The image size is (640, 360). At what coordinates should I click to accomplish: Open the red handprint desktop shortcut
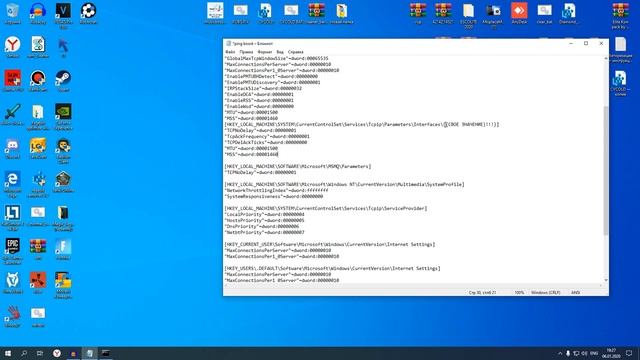click(x=13, y=315)
